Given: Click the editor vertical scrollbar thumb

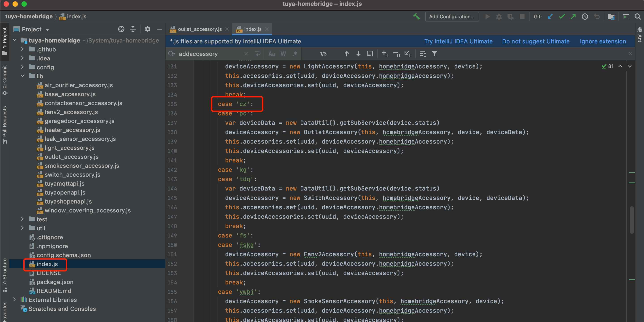Looking at the screenshot, I should (x=631, y=220).
